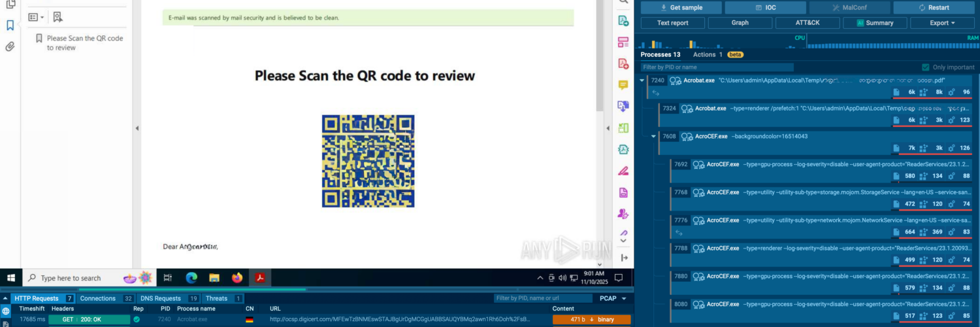Open the Fill & Sign pen tool

pyautogui.click(x=623, y=171)
